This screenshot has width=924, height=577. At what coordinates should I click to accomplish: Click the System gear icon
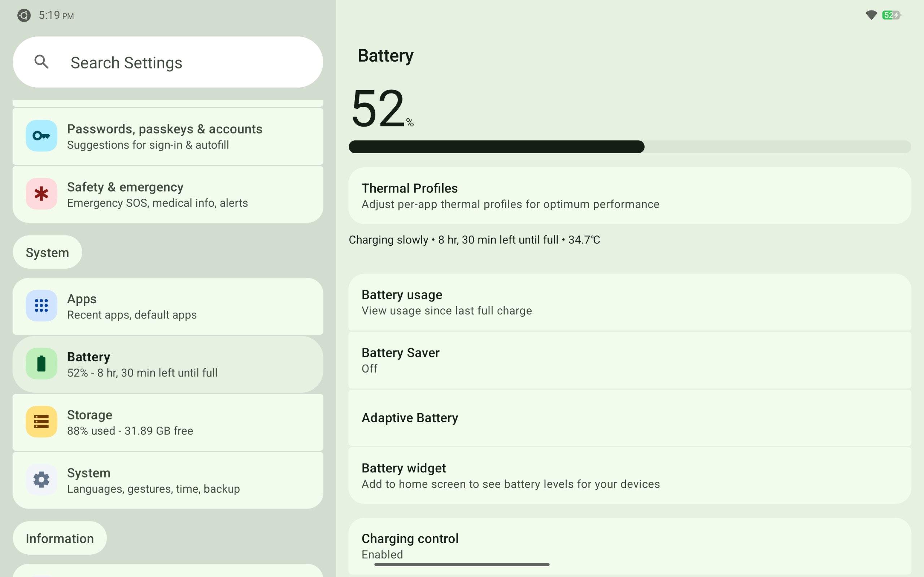coord(41,480)
